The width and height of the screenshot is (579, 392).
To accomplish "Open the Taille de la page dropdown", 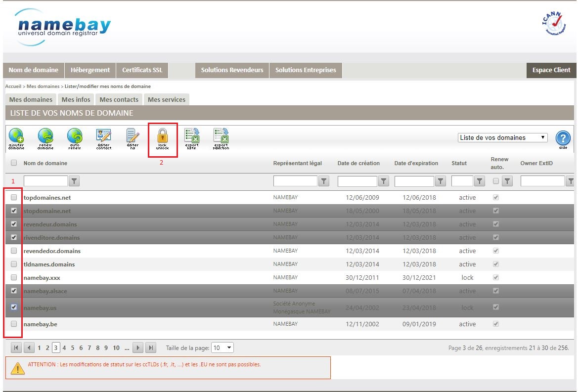I will [x=223, y=348].
